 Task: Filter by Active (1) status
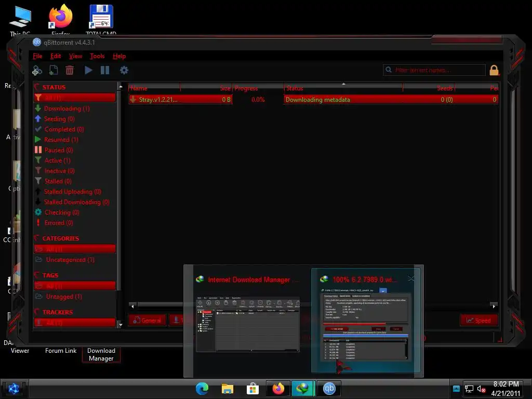[57, 161]
